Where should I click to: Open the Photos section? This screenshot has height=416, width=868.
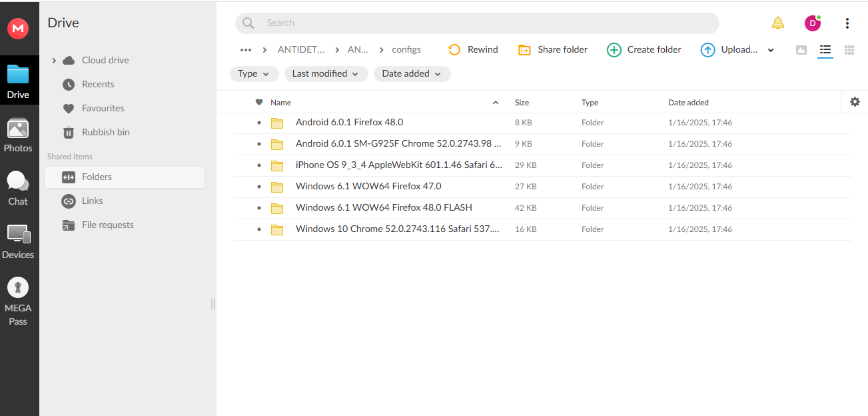point(18,135)
